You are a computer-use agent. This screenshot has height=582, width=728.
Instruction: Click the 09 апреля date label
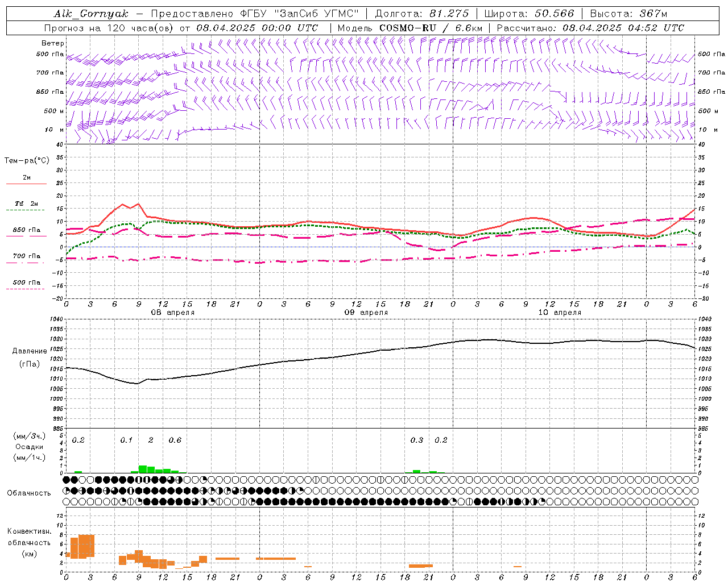pos(366,312)
